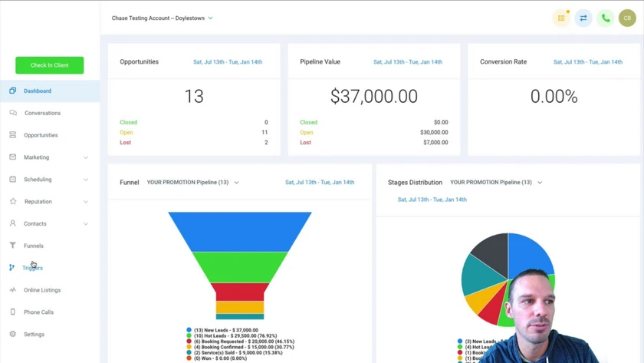Click the Pipeline Value date range link
Screen dimensions: 644x363
coord(407,62)
